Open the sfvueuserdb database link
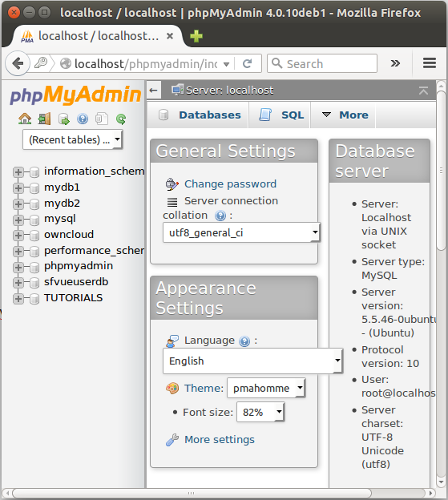This screenshot has height=500, width=448. click(x=76, y=282)
